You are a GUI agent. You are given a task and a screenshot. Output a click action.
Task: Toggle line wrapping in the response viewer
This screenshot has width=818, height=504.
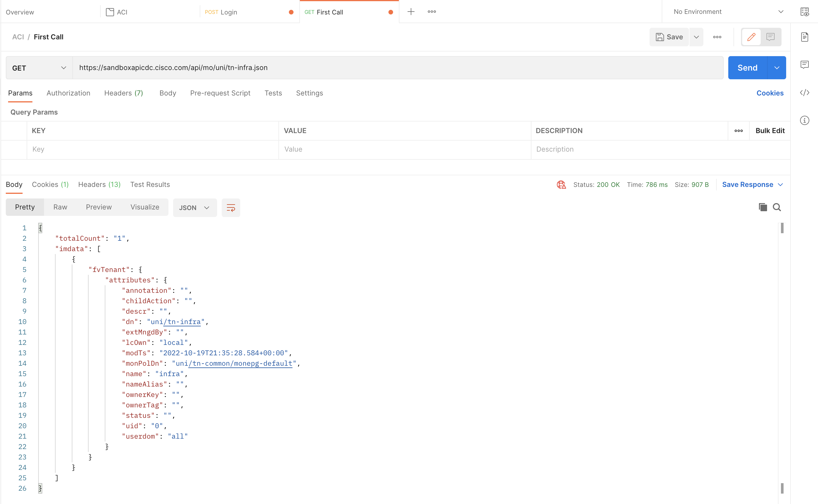click(x=231, y=207)
